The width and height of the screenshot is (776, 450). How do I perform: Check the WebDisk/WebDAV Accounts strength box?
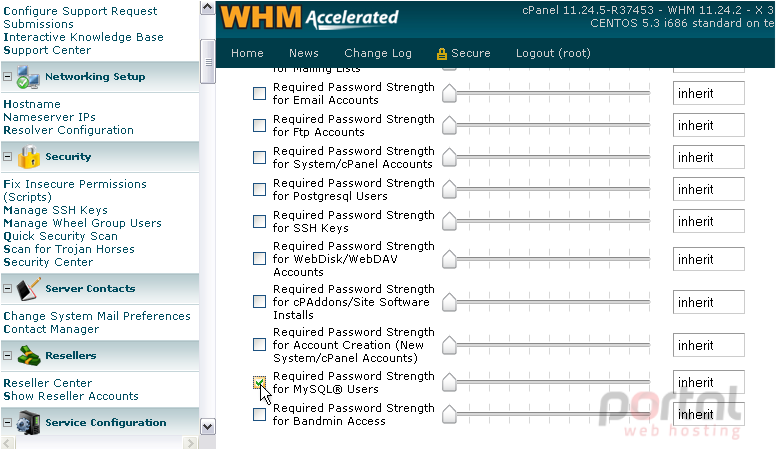(259, 259)
